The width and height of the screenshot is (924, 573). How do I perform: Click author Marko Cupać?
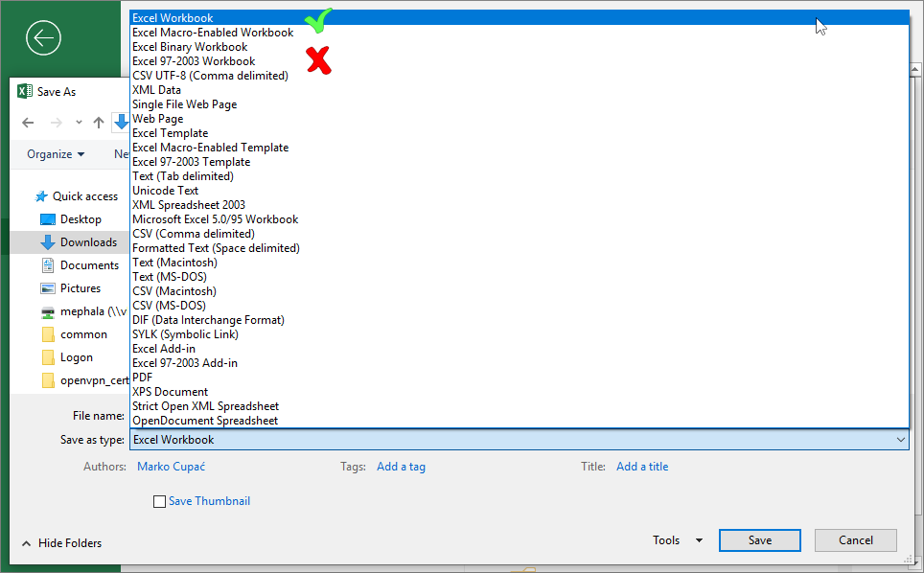click(171, 467)
